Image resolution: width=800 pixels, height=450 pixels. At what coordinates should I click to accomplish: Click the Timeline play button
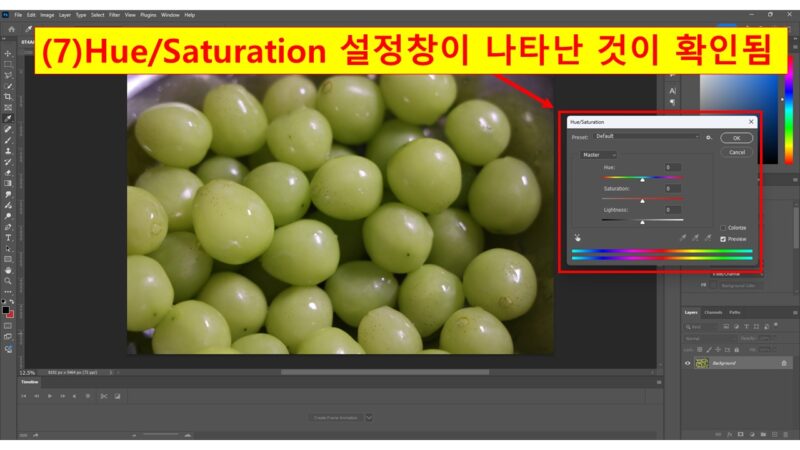tap(49, 396)
